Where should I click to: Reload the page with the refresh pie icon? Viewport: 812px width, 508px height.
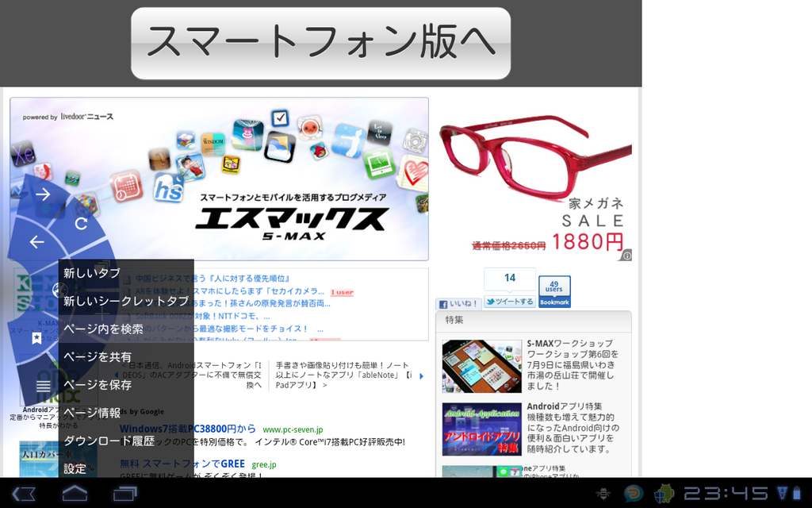click(82, 223)
